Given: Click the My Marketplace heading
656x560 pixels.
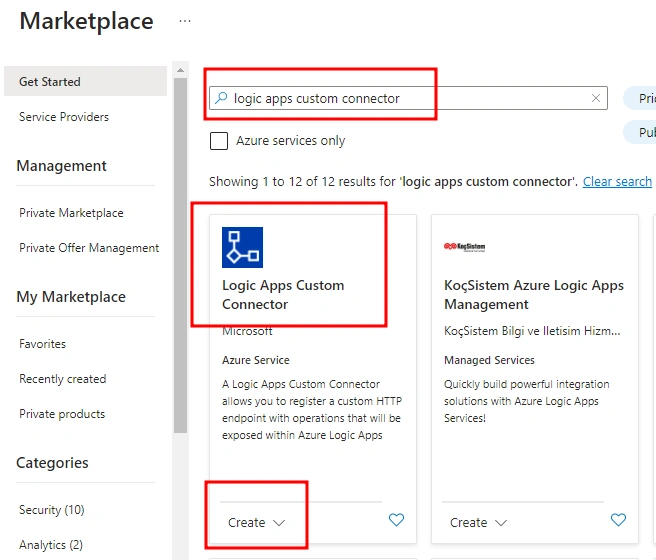Looking at the screenshot, I should point(71,297).
